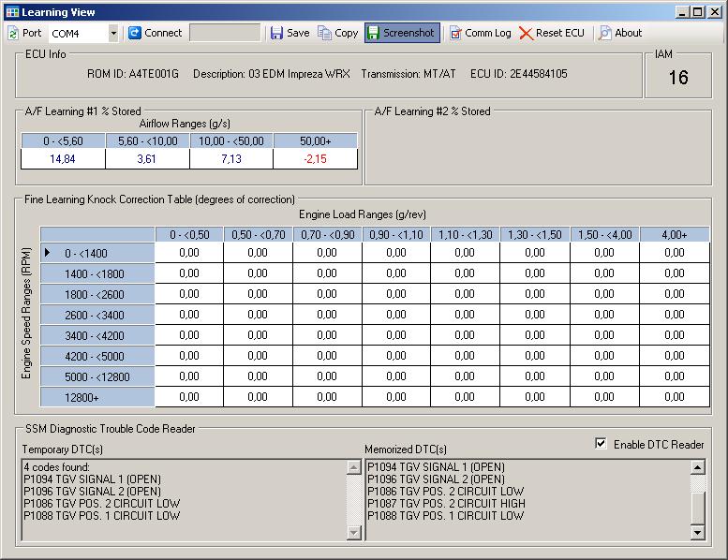Open the Comm Log icon
Screen dimensions: 728x560
[455, 33]
